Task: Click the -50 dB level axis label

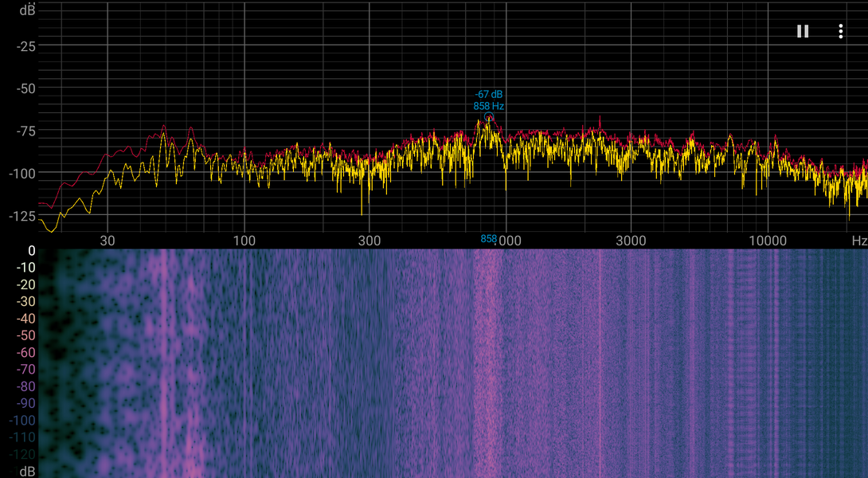Action: tap(25, 88)
